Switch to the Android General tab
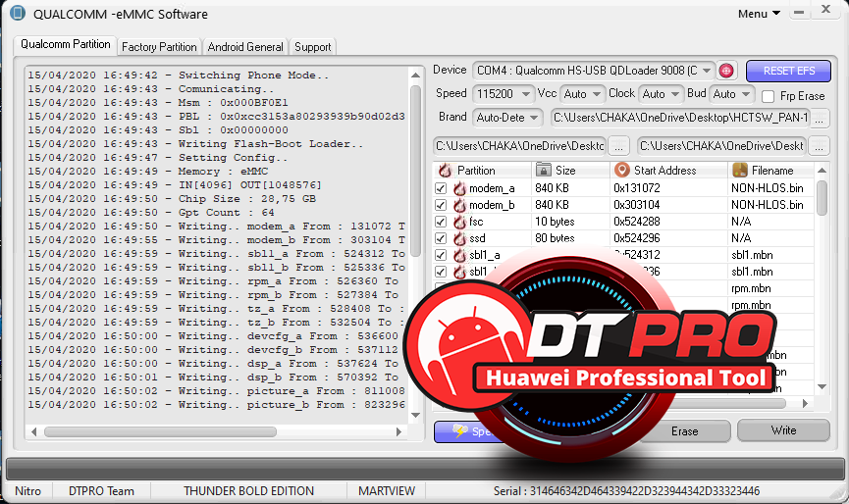 point(245,47)
